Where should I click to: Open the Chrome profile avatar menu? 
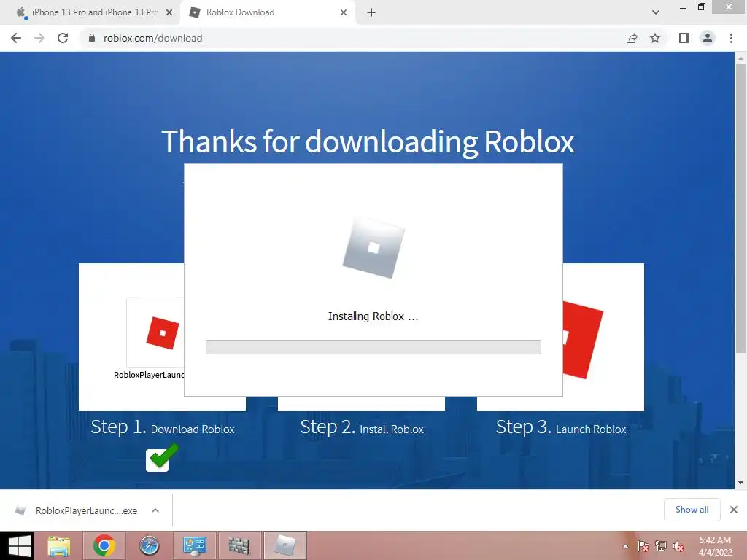coord(708,38)
